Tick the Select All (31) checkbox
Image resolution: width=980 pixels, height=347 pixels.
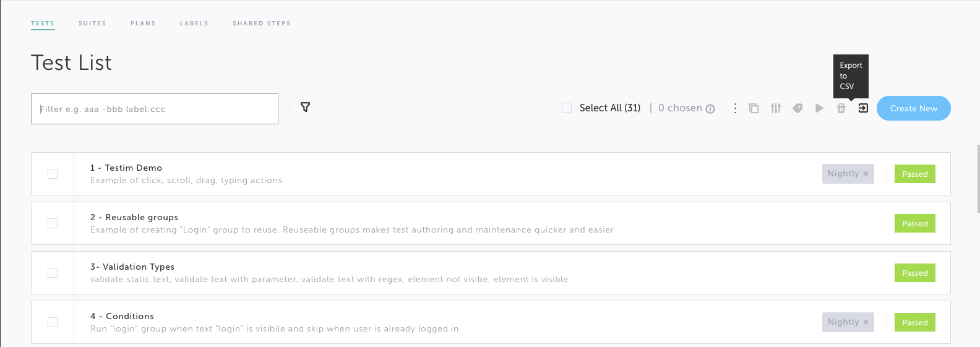[567, 108]
